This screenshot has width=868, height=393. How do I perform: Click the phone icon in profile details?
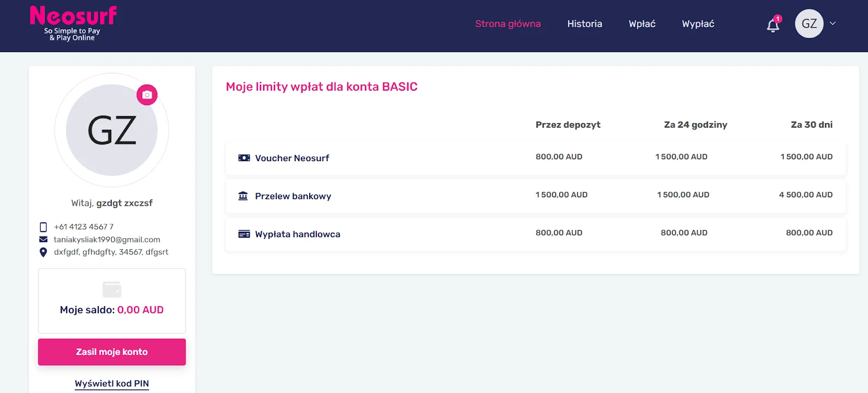tap(43, 227)
